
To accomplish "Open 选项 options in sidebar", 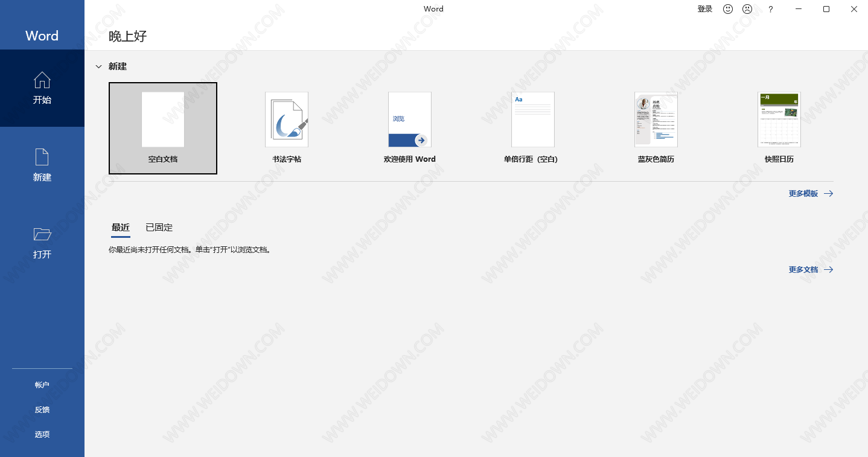I will click(x=42, y=434).
